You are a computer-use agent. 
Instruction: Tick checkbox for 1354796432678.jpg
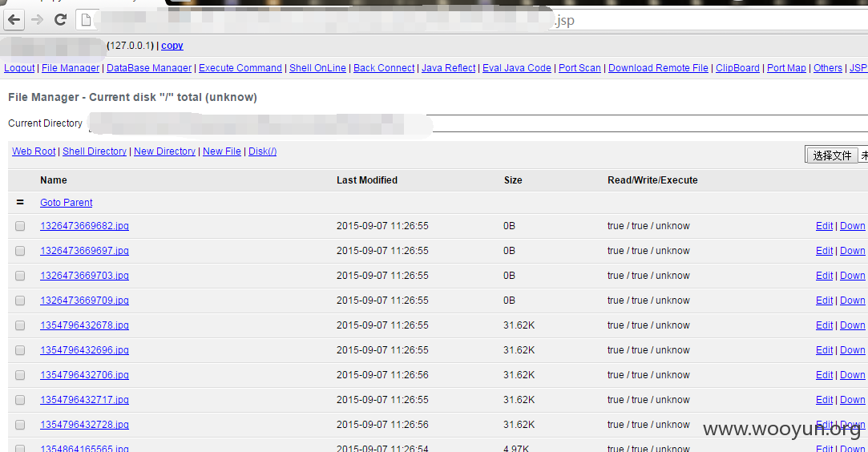[20, 325]
